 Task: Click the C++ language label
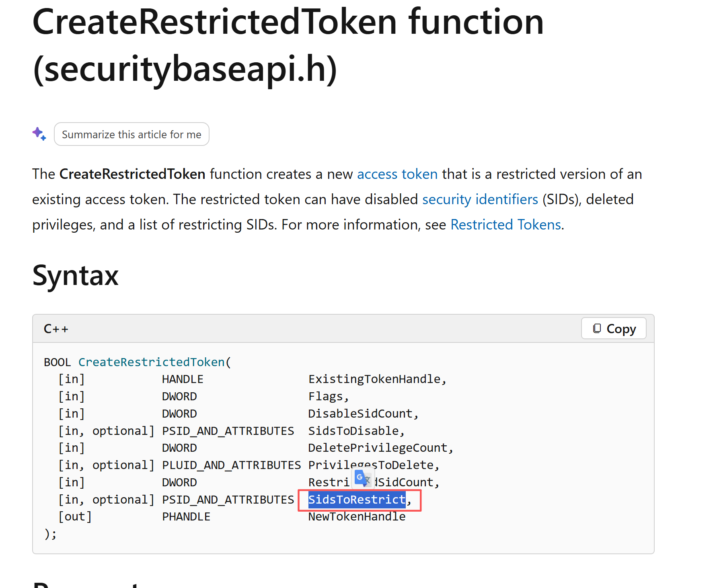[x=56, y=329]
